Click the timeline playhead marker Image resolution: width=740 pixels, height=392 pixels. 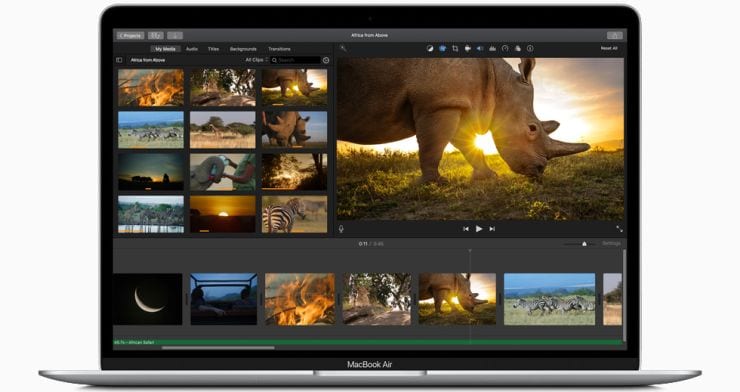tap(470, 251)
